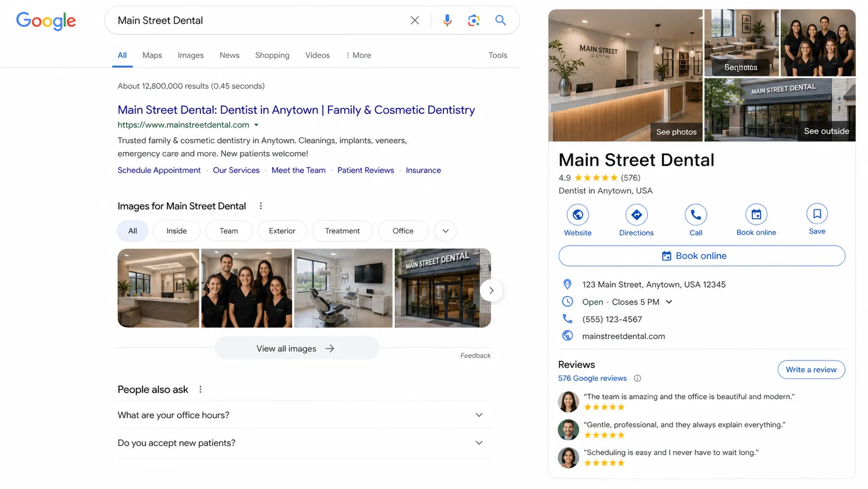Image resolution: width=868 pixels, height=489 pixels.
Task: Click the magnifying glass search icon
Action: (x=500, y=20)
